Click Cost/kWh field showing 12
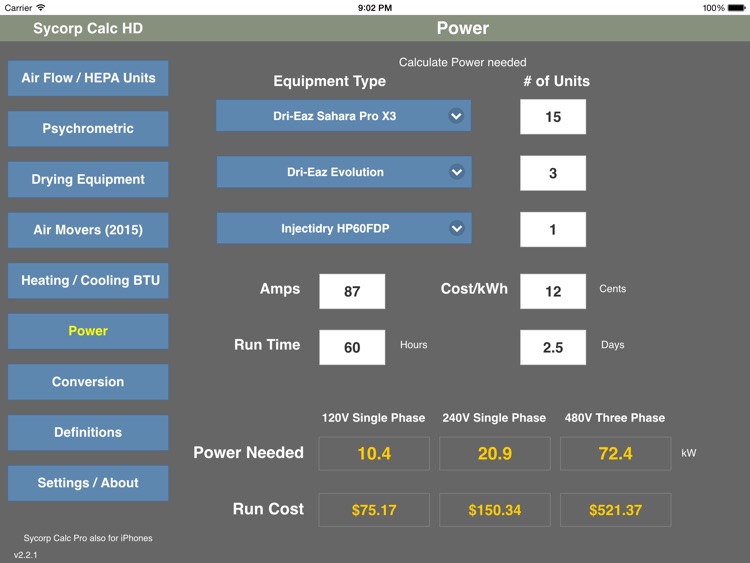Viewport: 750px width, 563px height. [553, 291]
